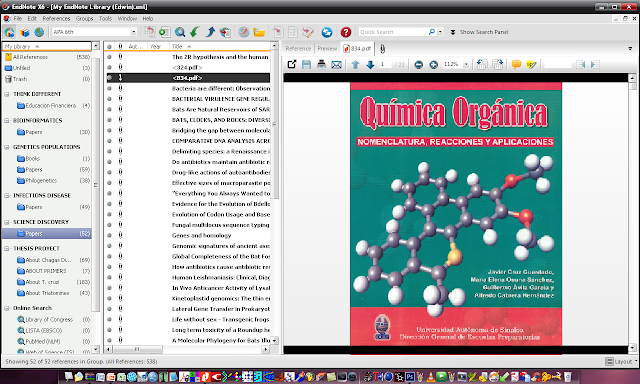
Task: Click the attach file paperclip icon
Action: pyautogui.click(x=382, y=49)
